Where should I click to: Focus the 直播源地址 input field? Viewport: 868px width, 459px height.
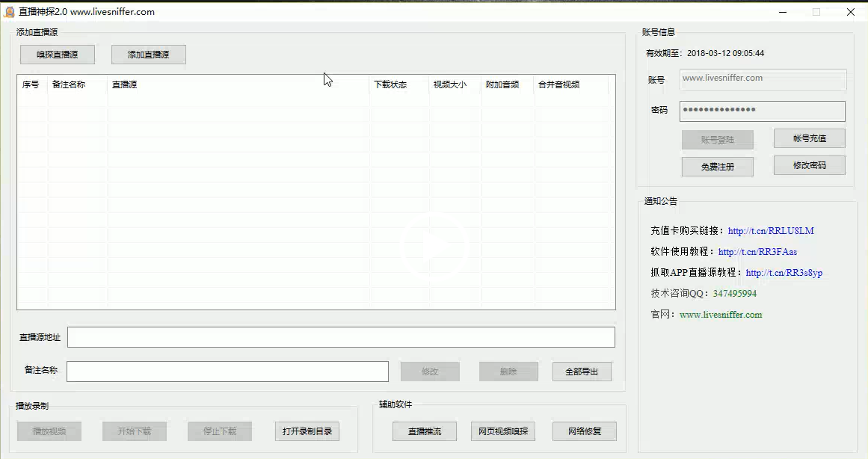point(341,337)
